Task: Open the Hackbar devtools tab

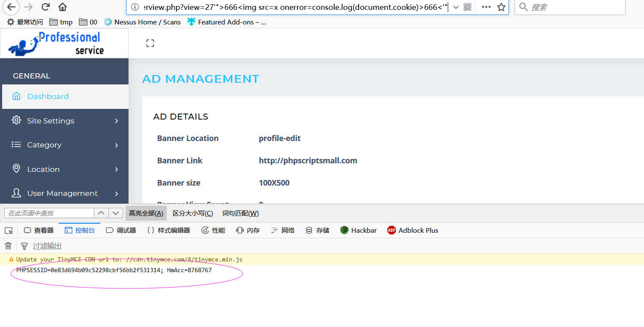Action: pos(359,231)
